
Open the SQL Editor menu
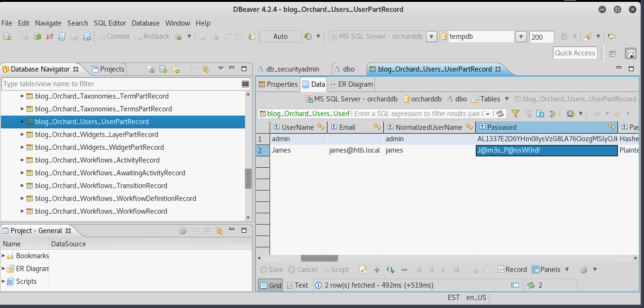click(x=110, y=23)
